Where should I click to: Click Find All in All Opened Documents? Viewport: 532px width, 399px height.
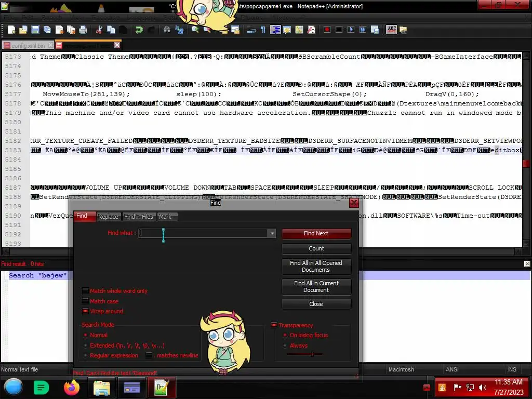pos(316,267)
